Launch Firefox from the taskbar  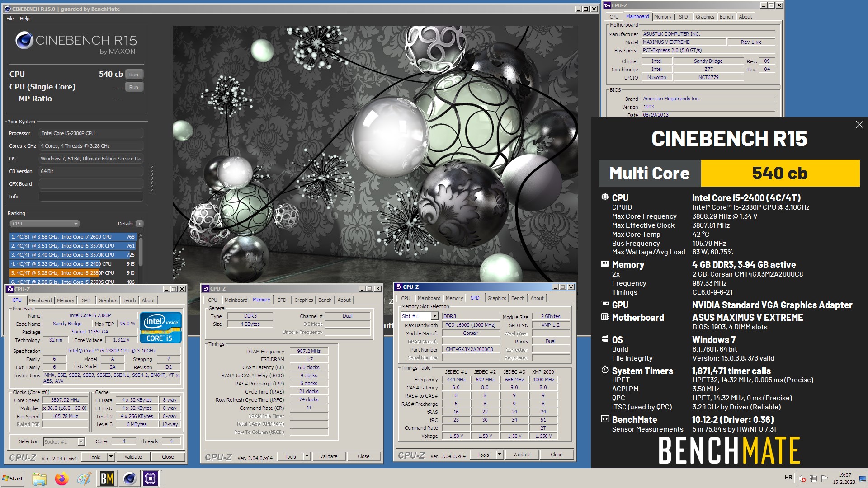[61, 479]
